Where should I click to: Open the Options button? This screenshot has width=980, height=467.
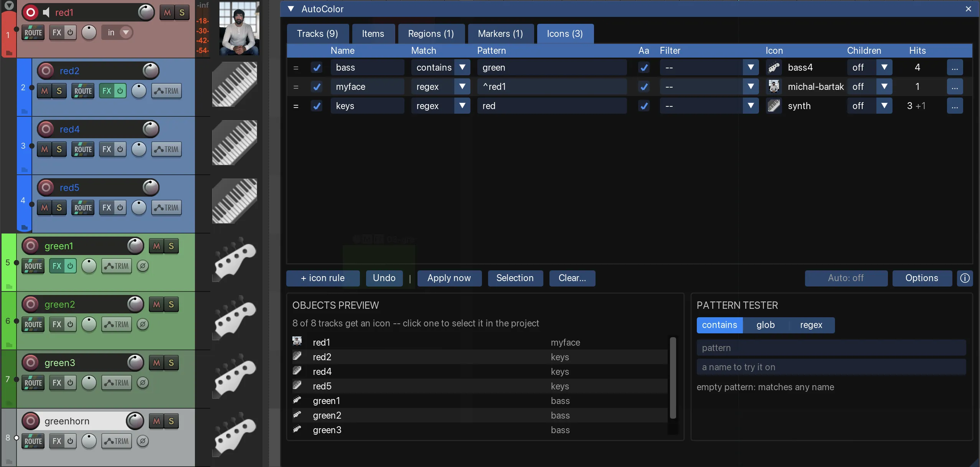(x=922, y=278)
